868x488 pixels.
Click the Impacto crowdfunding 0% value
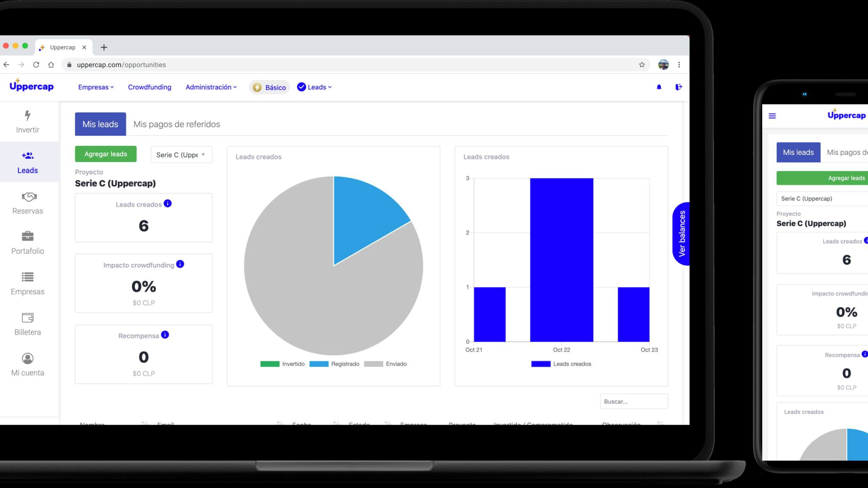[x=144, y=287]
